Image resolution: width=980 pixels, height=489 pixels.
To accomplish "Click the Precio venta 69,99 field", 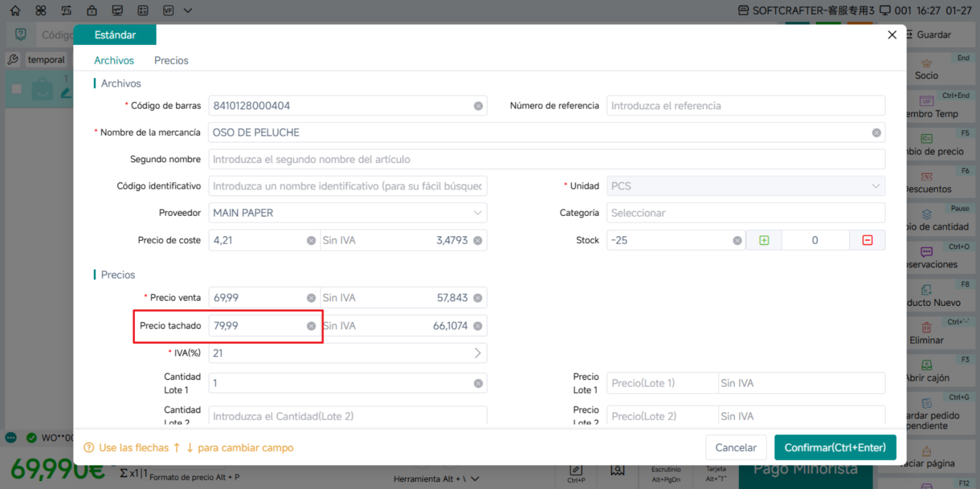I will (264, 298).
